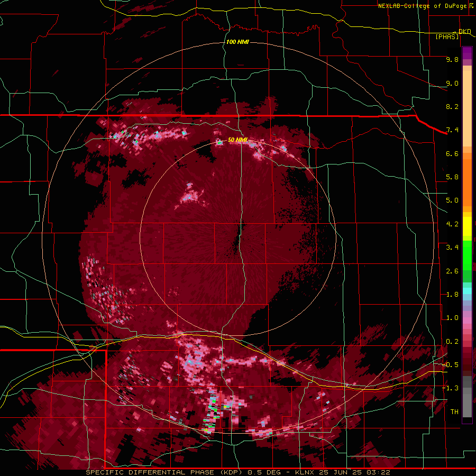476x476 pixels.
Task: Click the -0.5 scale value
Action: pyautogui.click(x=450, y=365)
